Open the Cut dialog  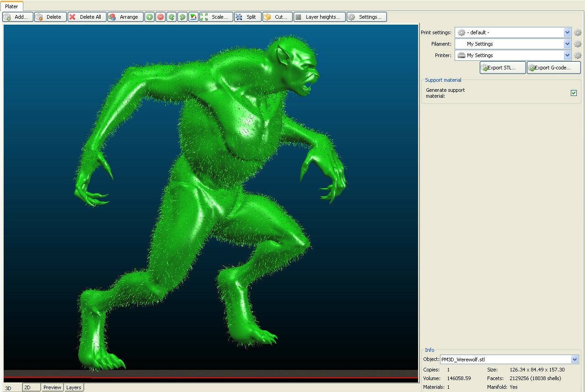[277, 17]
